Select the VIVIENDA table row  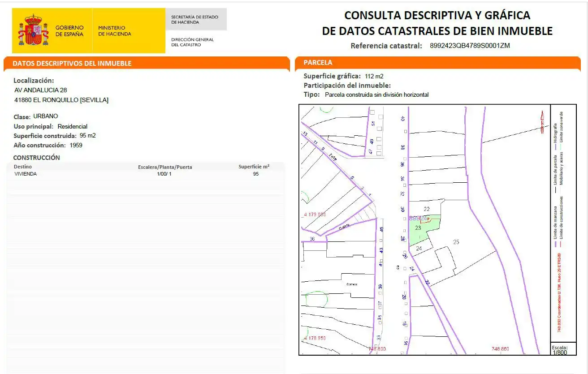click(x=146, y=174)
